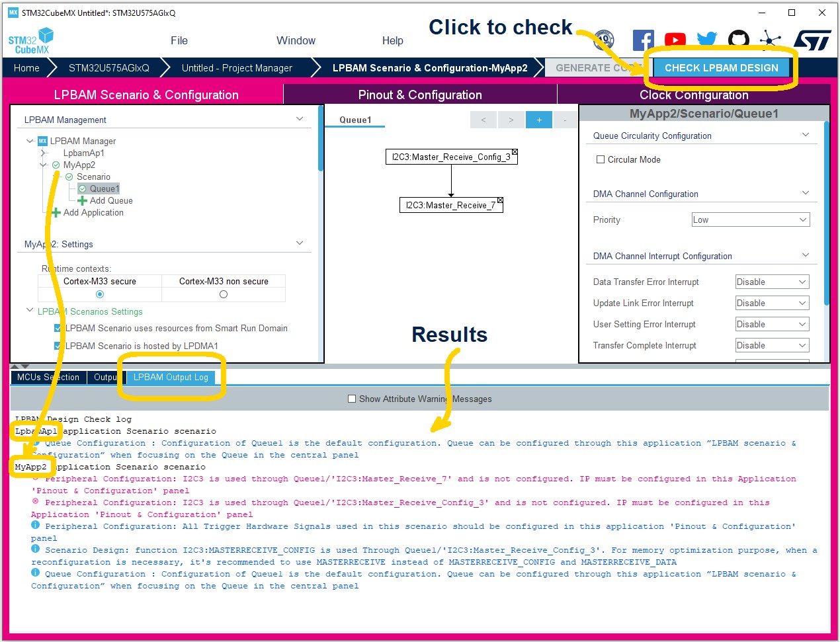Remove the I2C3:Master_Receive_Config_3 node via its X
The image size is (840, 642).
[x=515, y=152]
